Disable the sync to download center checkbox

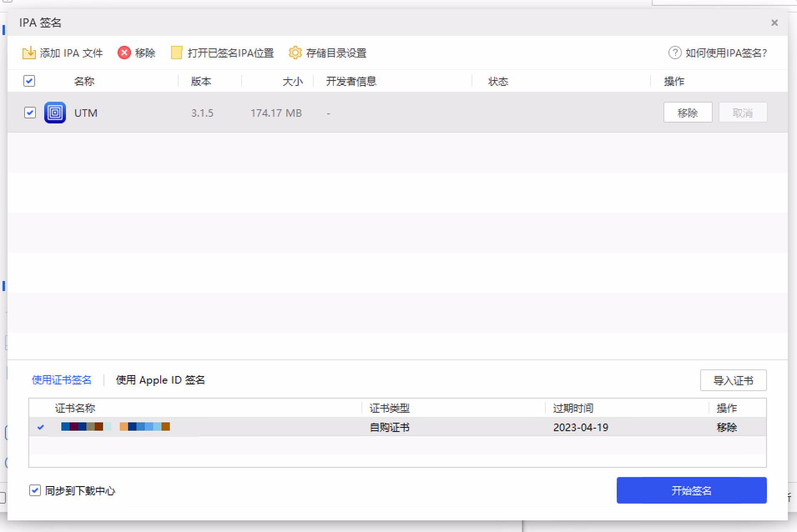(x=35, y=490)
